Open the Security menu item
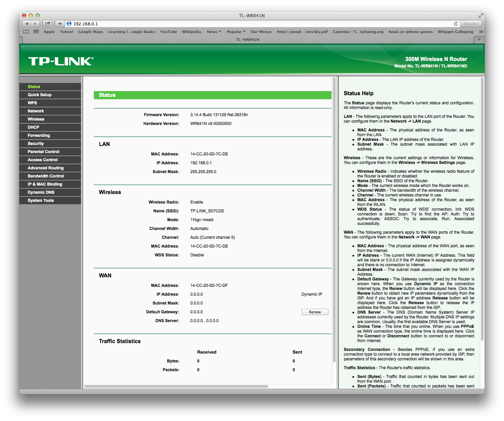 (50, 144)
